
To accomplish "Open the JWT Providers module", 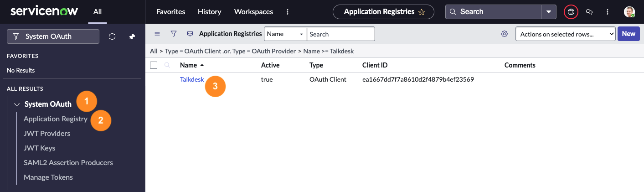I will (x=47, y=134).
